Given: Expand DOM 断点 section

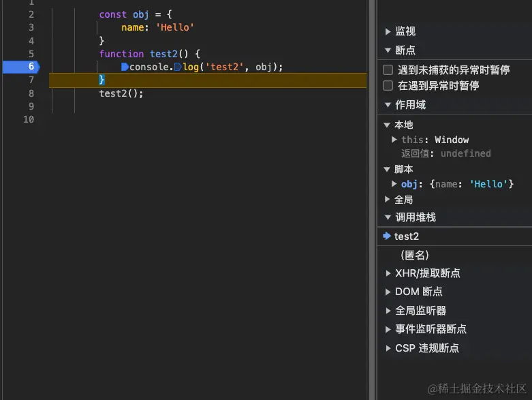Looking at the screenshot, I should [x=388, y=292].
